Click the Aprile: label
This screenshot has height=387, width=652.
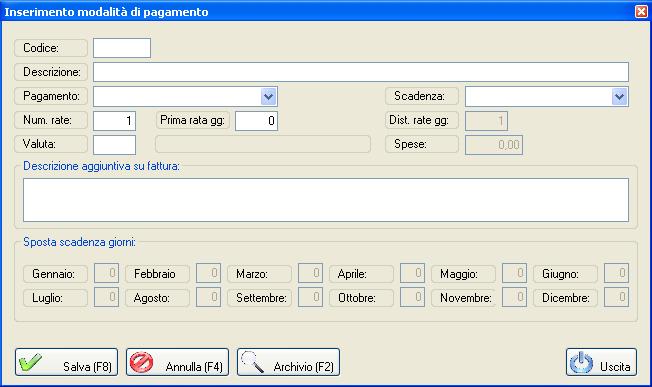pos(352,274)
